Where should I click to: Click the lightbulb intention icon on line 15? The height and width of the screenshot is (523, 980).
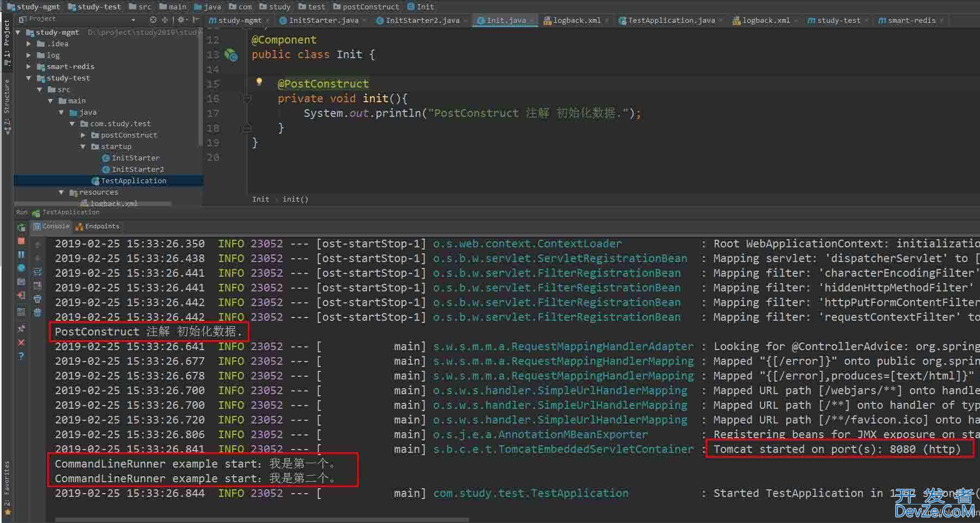click(x=259, y=82)
